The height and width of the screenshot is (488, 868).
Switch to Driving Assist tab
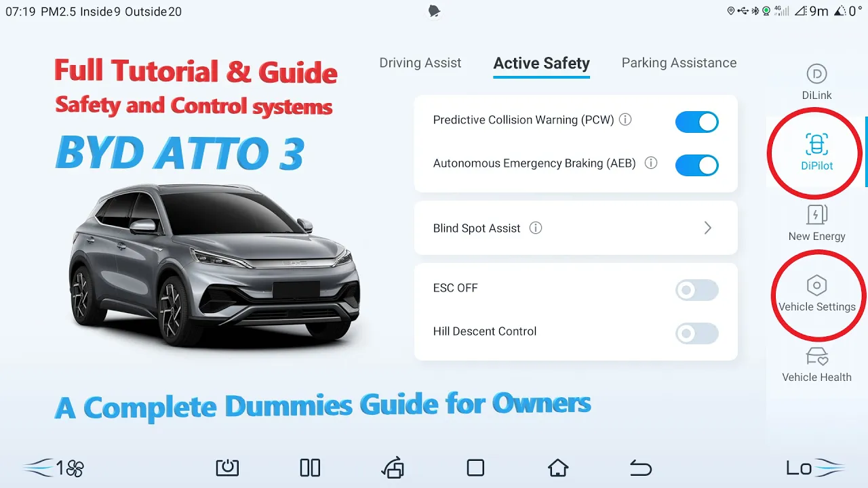click(420, 63)
